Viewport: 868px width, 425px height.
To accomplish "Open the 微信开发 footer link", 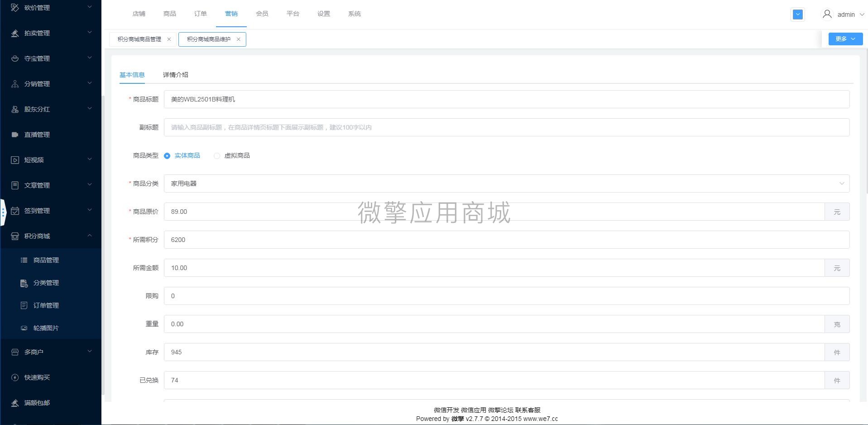I will 446,410.
